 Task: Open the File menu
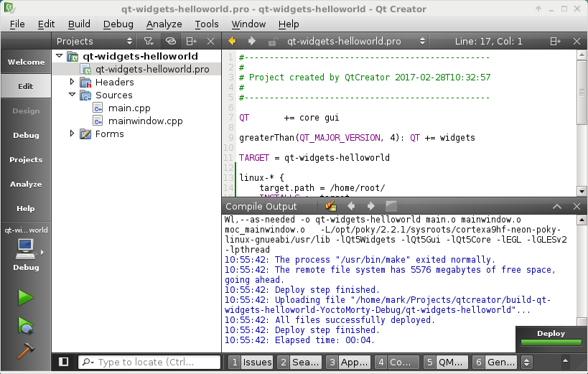[17, 24]
